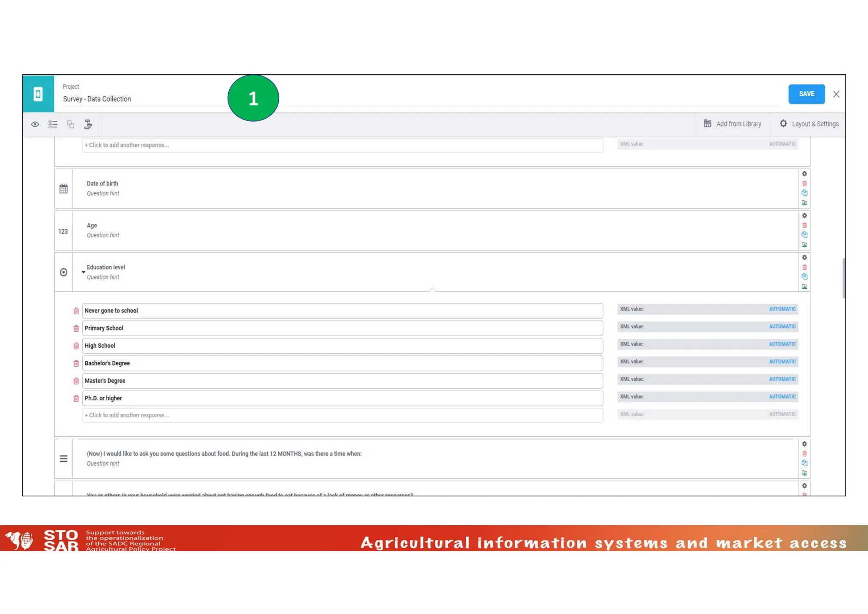868x614 pixels.
Task: Duplicate the Education level question
Action: tap(804, 277)
